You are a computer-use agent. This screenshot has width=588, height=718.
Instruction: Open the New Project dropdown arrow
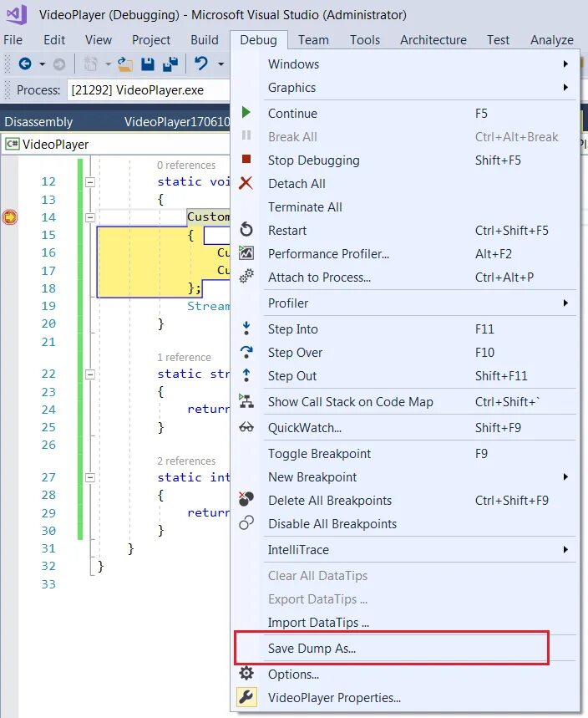tap(108, 64)
